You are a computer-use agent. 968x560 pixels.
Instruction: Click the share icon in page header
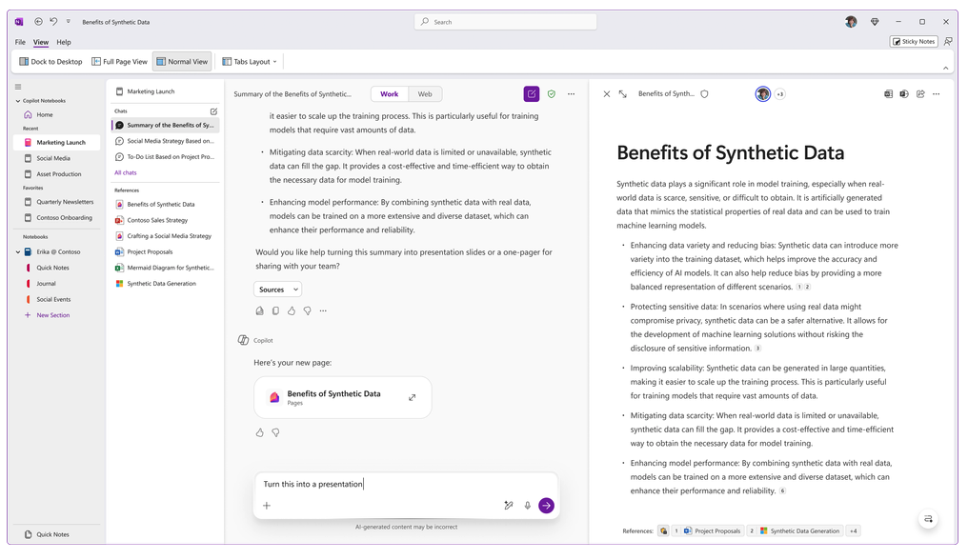920,94
